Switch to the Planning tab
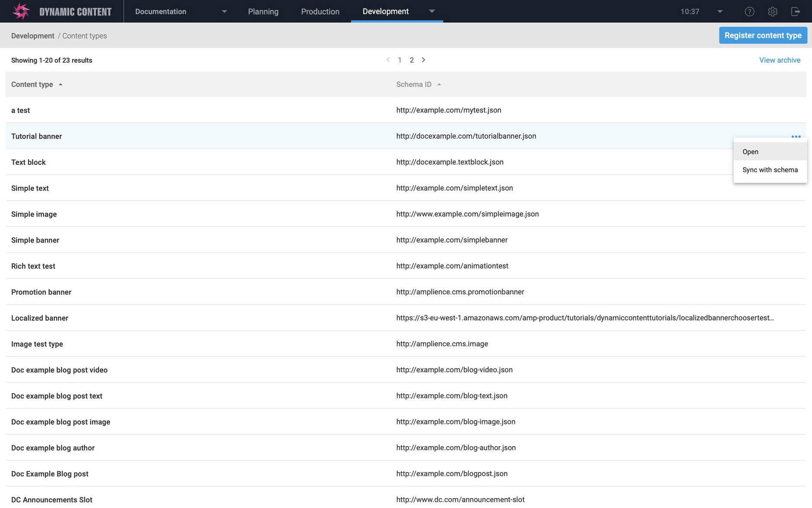The width and height of the screenshot is (812, 508). (263, 11)
